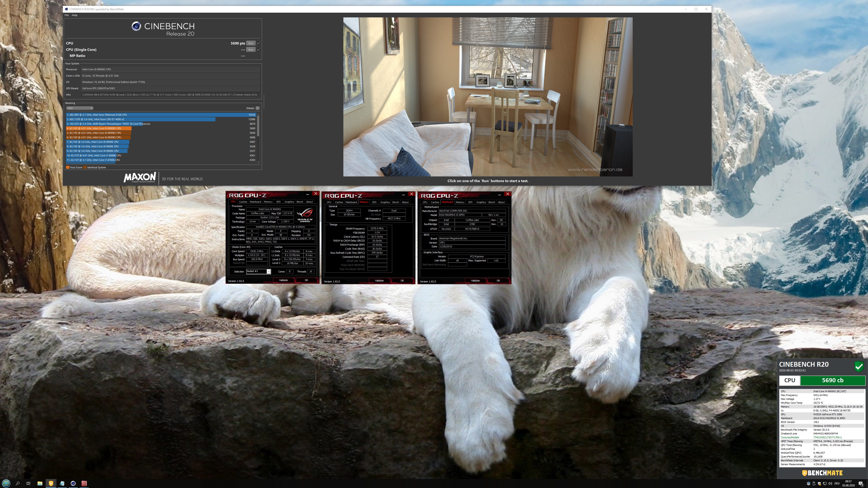The image size is (868, 488).
Task: Click OK in Mainboard CPU-Z window
Action: 498,281
